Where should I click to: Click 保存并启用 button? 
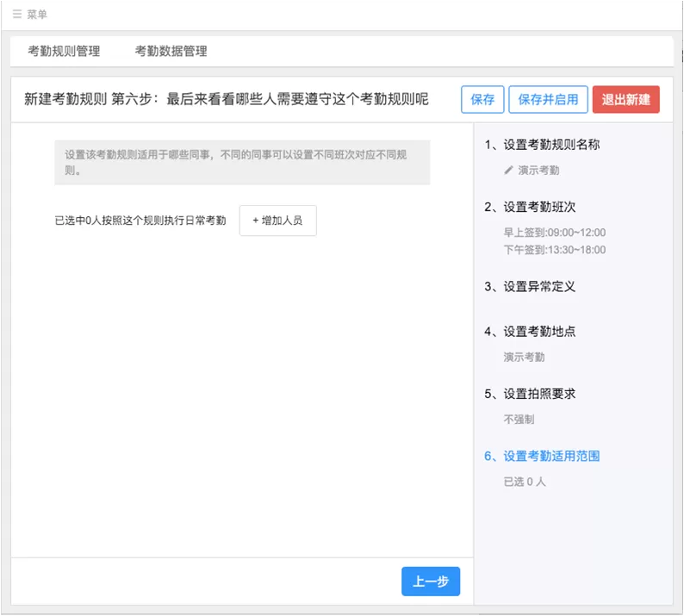[548, 99]
